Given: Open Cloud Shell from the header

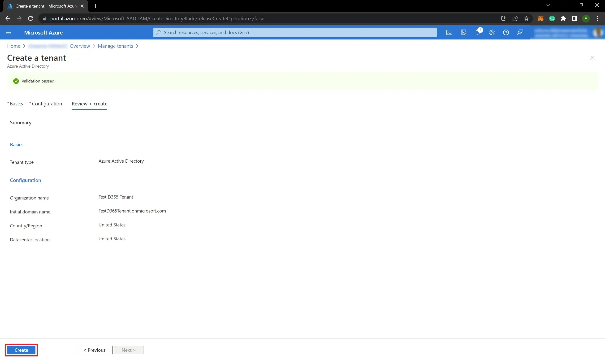Looking at the screenshot, I should pyautogui.click(x=449, y=32).
